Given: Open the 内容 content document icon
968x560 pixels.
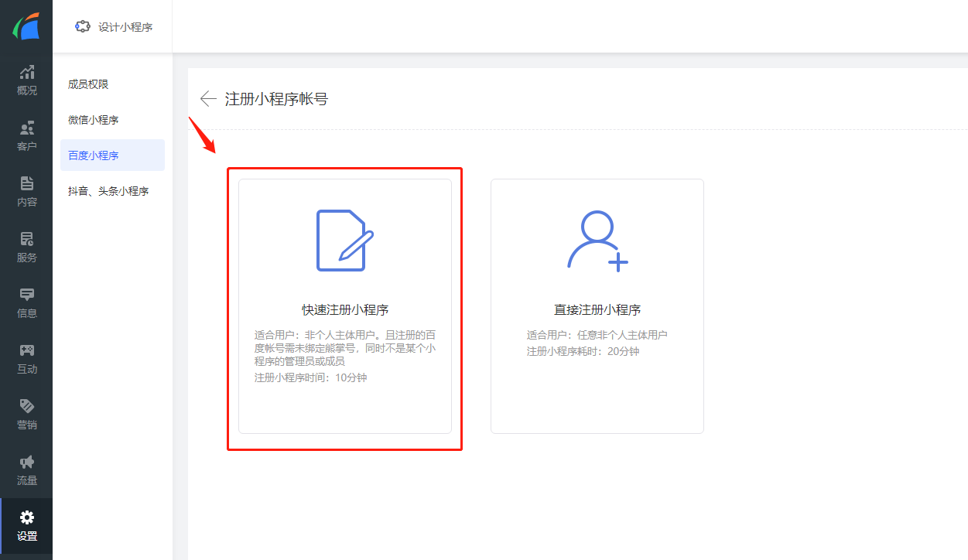Looking at the screenshot, I should click(x=26, y=184).
